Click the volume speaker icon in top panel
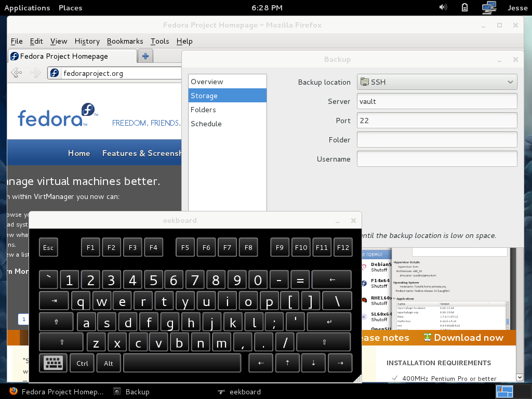The width and height of the screenshot is (532, 399). [443, 7]
